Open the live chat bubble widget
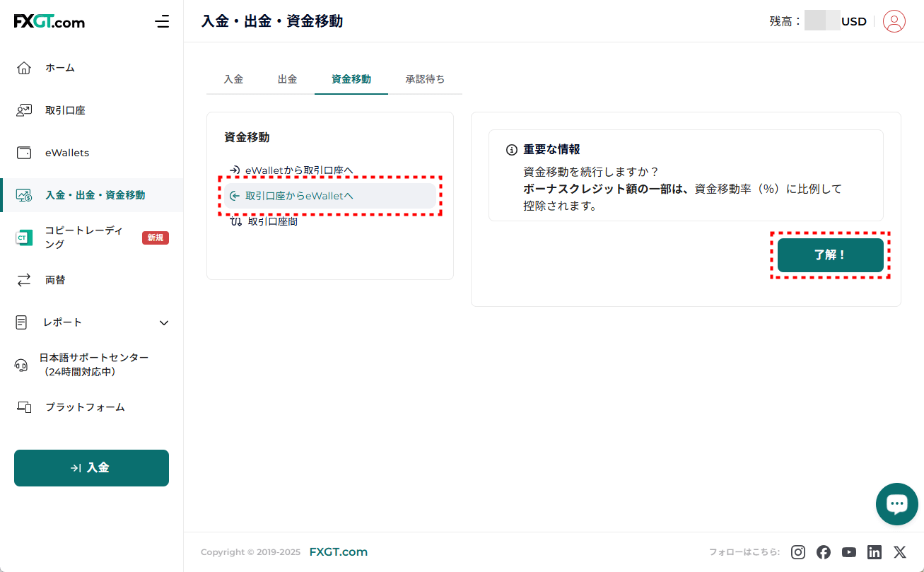Viewport: 924px width, 572px height. 896,504
